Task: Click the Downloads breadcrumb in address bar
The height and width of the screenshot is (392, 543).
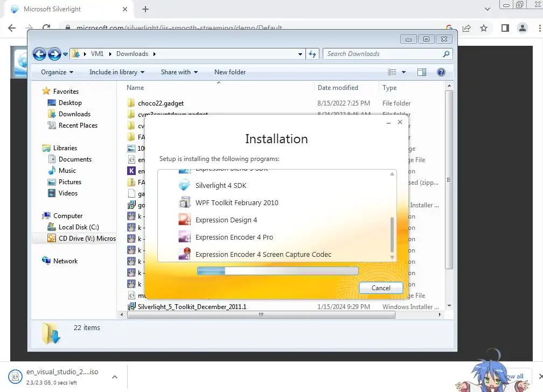Action: (x=132, y=54)
